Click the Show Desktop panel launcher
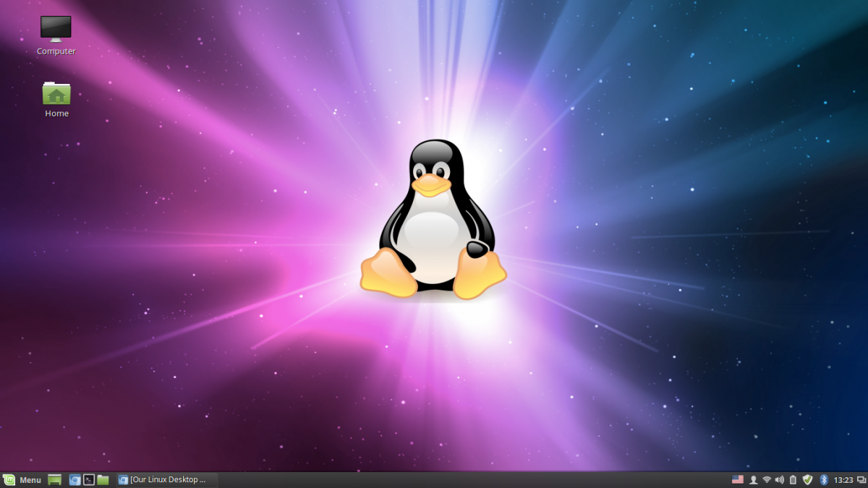This screenshot has width=868, height=488. (x=54, y=480)
